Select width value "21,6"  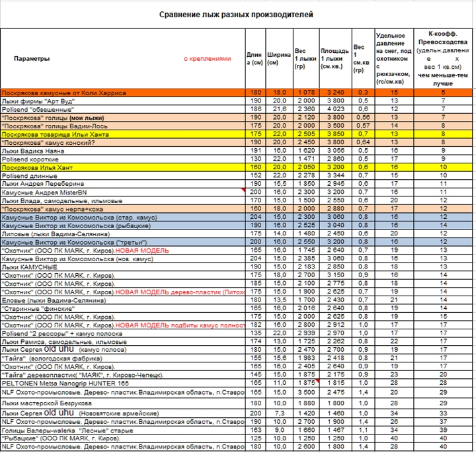(279, 109)
